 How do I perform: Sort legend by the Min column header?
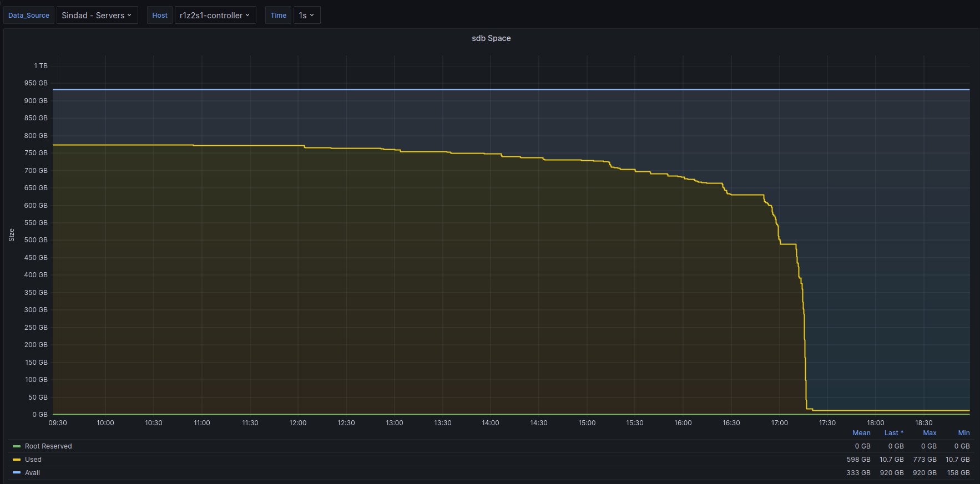coord(963,433)
